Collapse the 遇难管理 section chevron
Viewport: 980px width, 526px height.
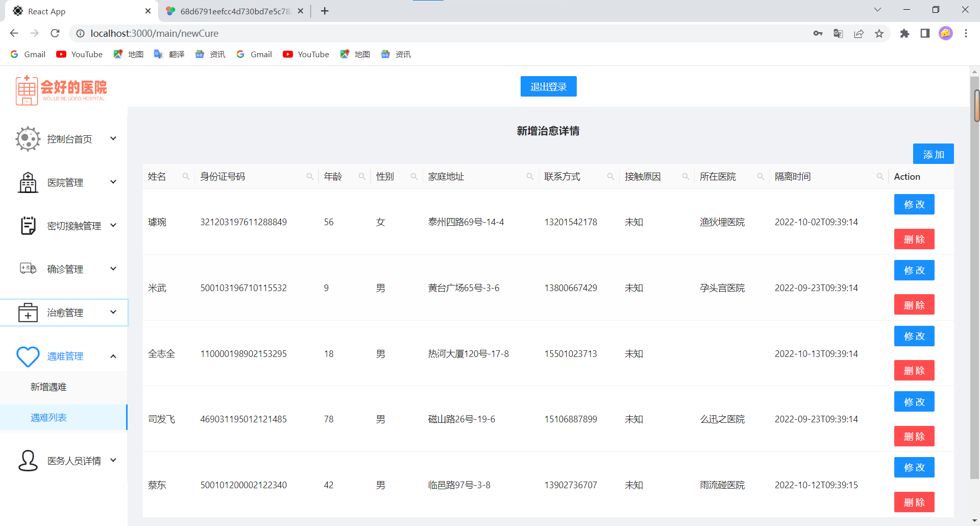pyautogui.click(x=113, y=356)
